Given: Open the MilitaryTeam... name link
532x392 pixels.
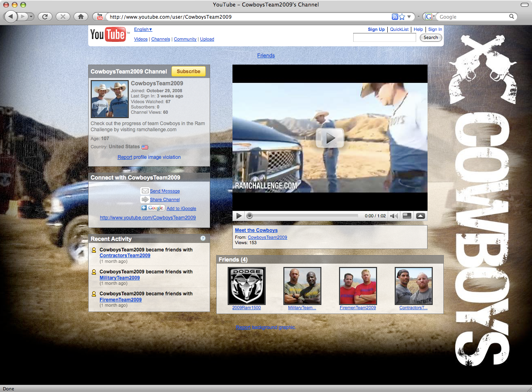Looking at the screenshot, I should tap(302, 308).
